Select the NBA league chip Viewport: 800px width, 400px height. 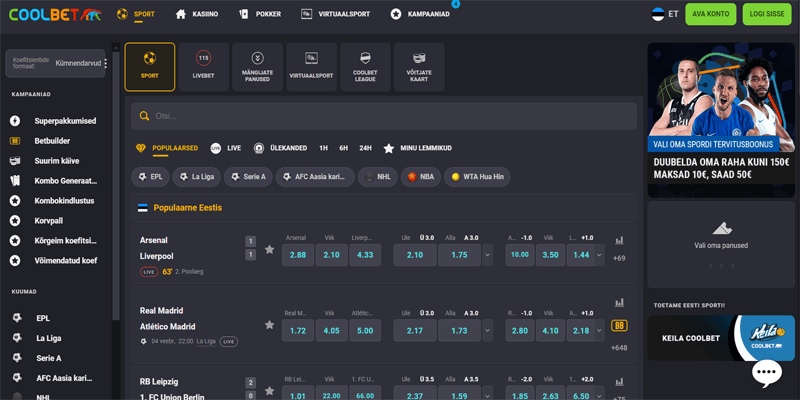click(x=421, y=177)
